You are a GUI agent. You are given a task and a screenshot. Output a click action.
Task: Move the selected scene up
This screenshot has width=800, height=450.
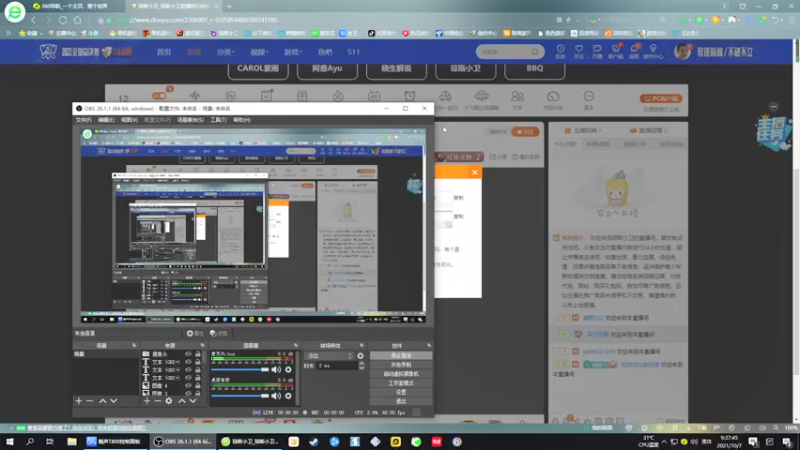(103, 401)
